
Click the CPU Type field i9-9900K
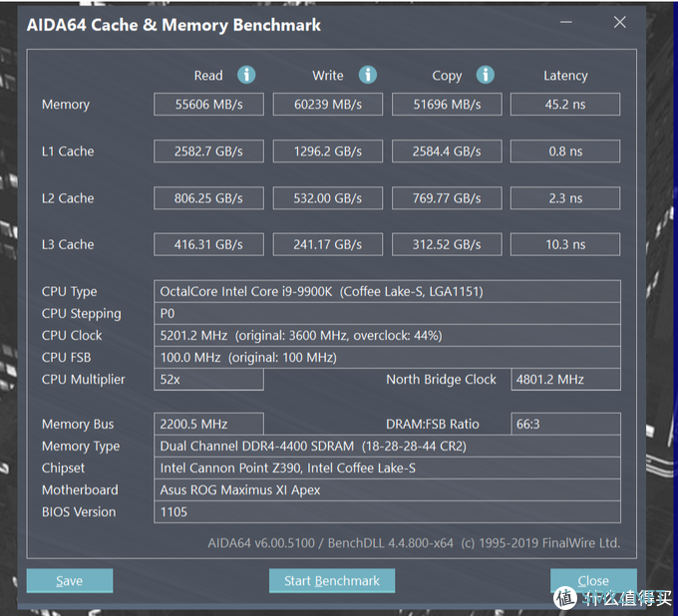(x=387, y=291)
